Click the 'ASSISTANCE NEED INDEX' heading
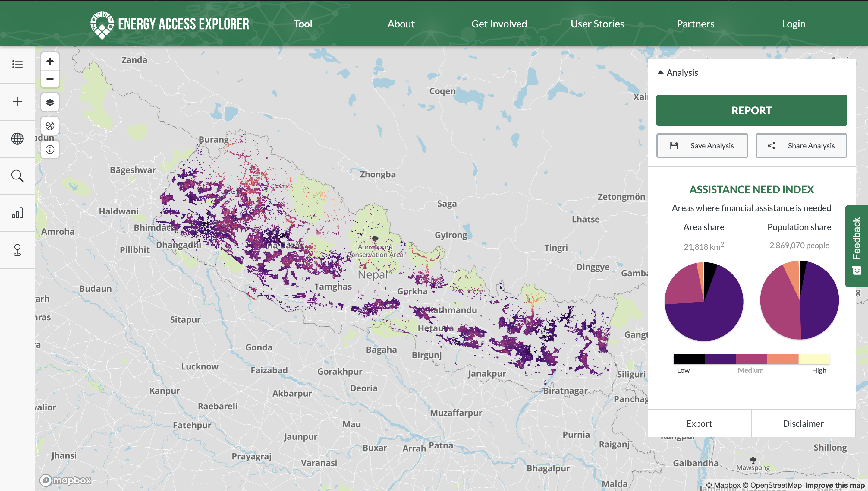Viewport: 868px width, 491px height. click(x=751, y=189)
